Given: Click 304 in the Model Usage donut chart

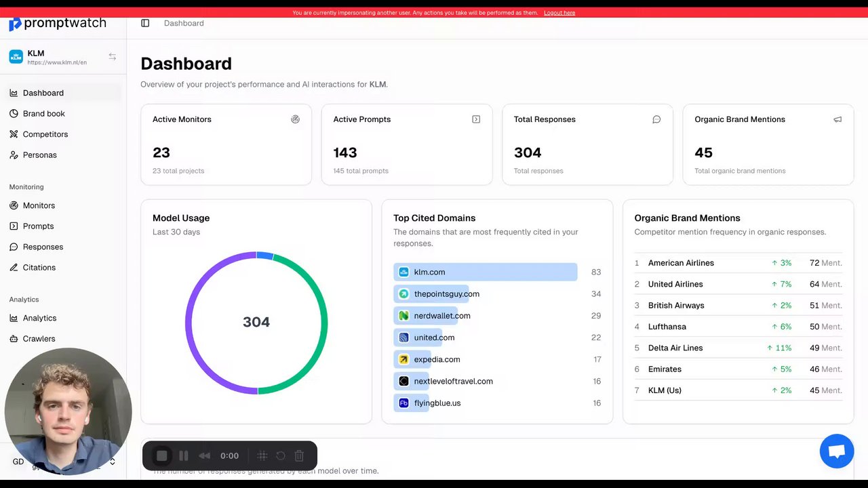Looking at the screenshot, I should 256,323.
